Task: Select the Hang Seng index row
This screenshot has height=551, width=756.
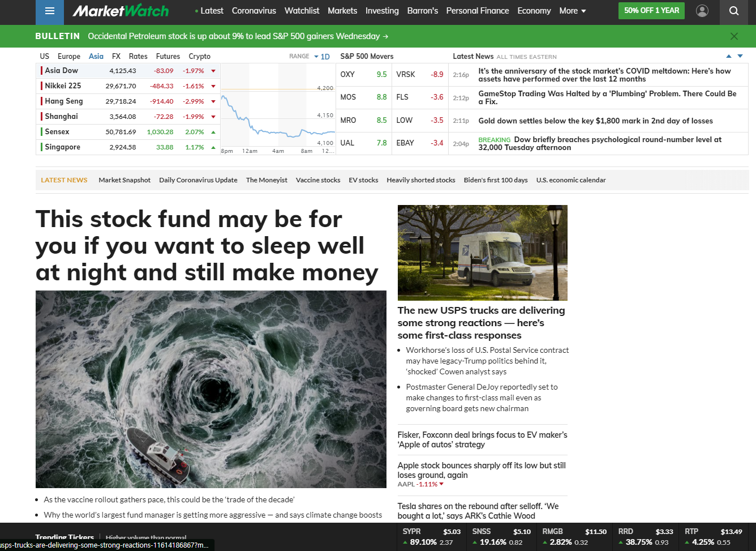Action: click(128, 101)
